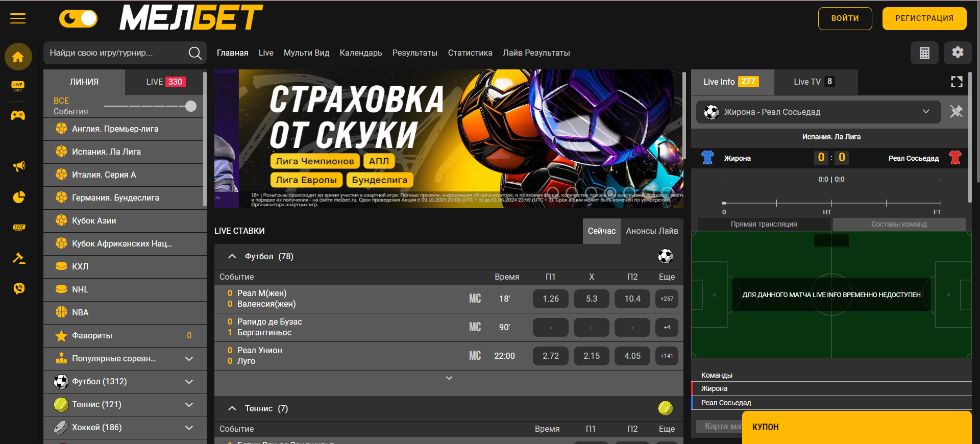980x444 pixels.
Task: Switch to the Live Info tab
Action: (x=732, y=82)
